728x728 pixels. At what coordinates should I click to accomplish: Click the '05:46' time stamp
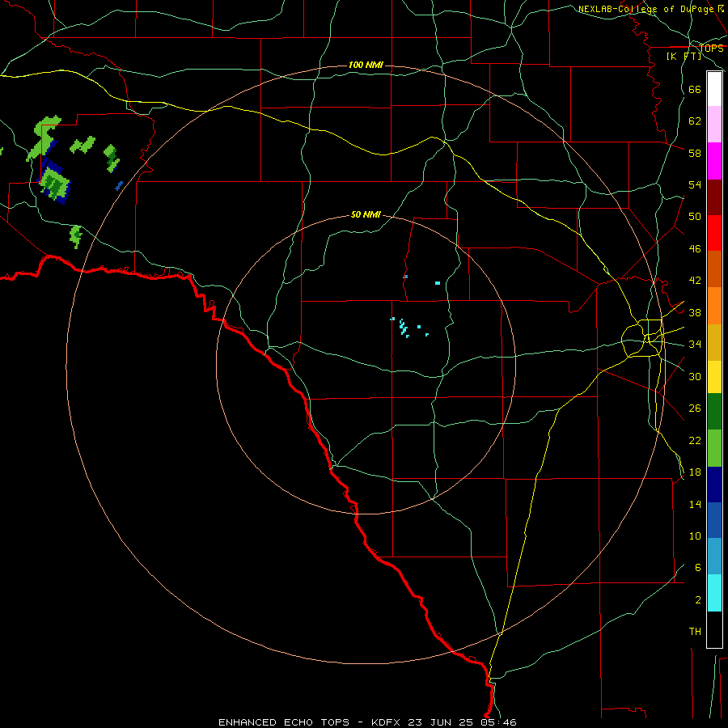(498, 722)
